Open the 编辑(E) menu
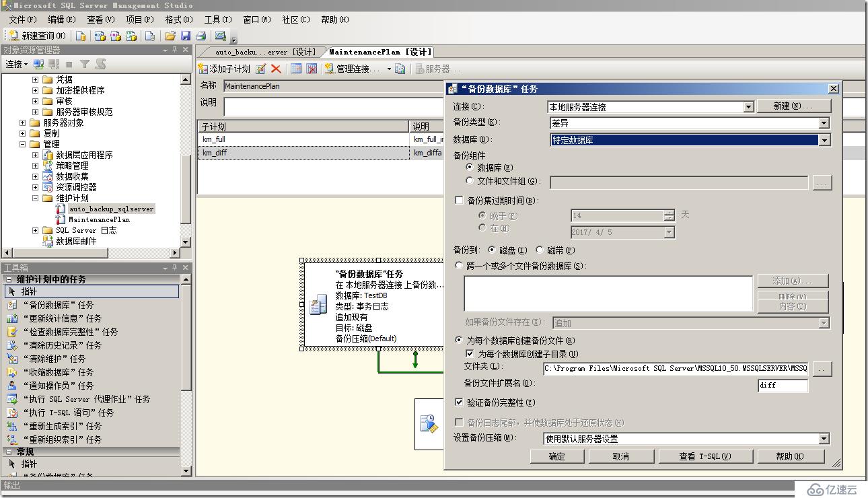868x498 pixels. click(x=63, y=20)
